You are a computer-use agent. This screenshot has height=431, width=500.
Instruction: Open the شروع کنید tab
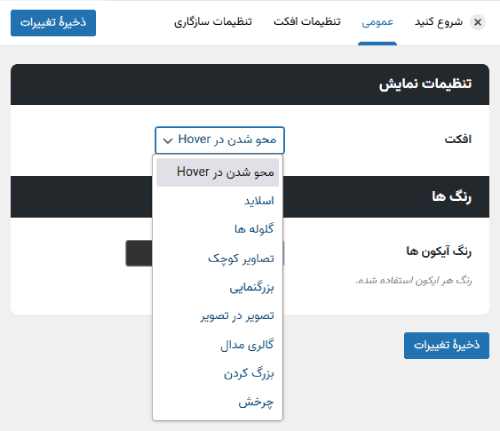[438, 22]
